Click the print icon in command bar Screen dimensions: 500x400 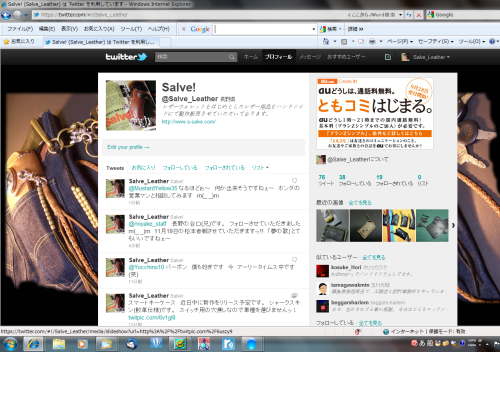point(372,42)
